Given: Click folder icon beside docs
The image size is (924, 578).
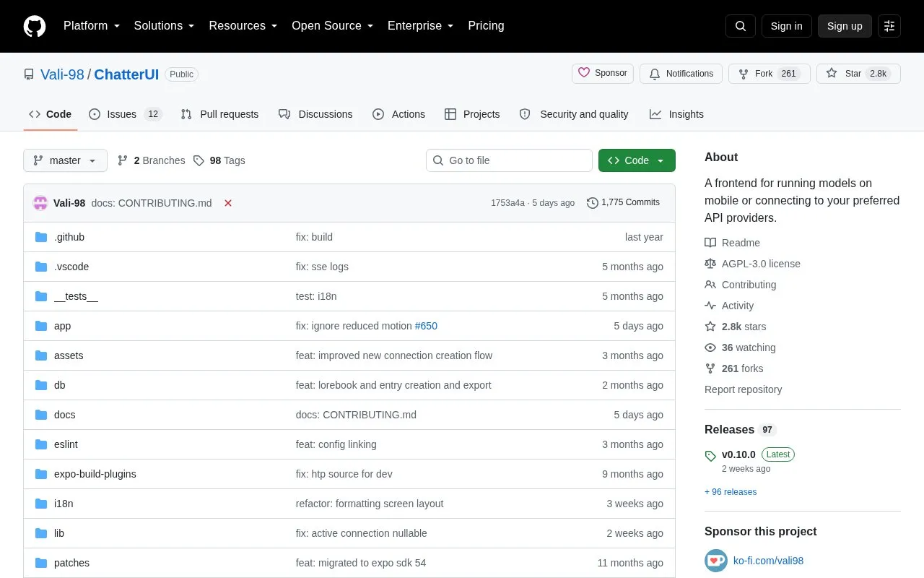Looking at the screenshot, I should (x=41, y=415).
